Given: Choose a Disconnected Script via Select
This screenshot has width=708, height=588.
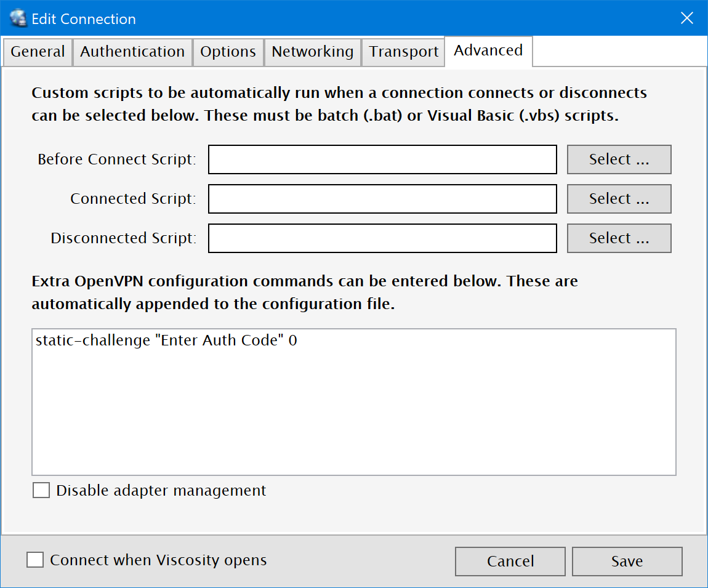Looking at the screenshot, I should [x=619, y=238].
